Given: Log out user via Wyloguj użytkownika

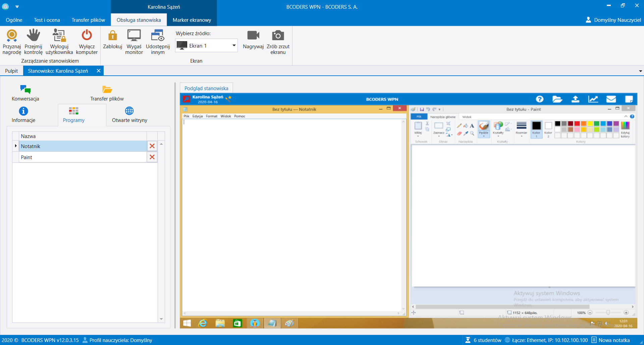Looking at the screenshot, I should pos(59,42).
